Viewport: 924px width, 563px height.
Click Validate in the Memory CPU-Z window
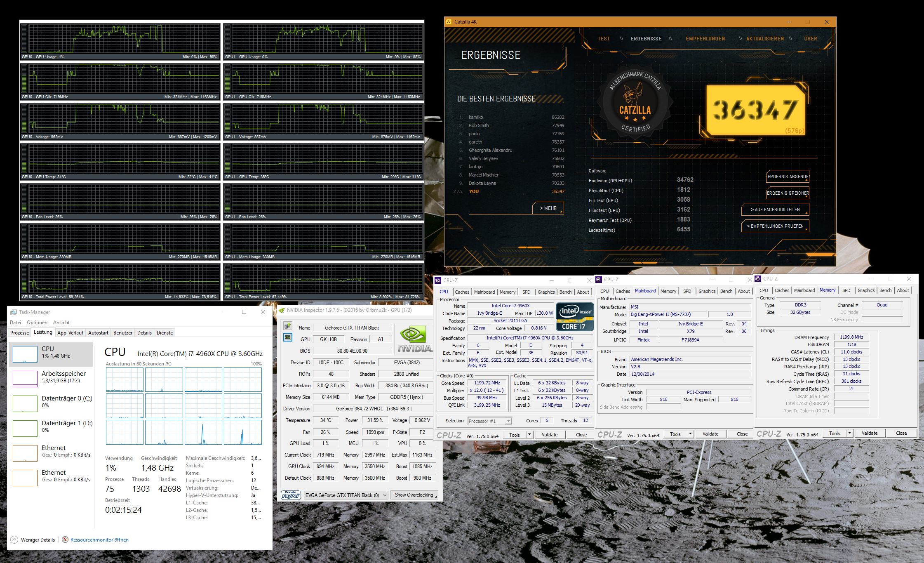click(870, 433)
